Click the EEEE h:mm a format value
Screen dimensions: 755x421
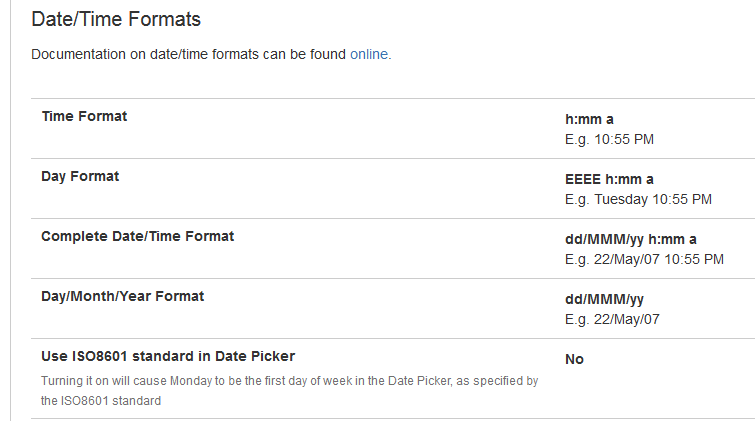coord(609,179)
